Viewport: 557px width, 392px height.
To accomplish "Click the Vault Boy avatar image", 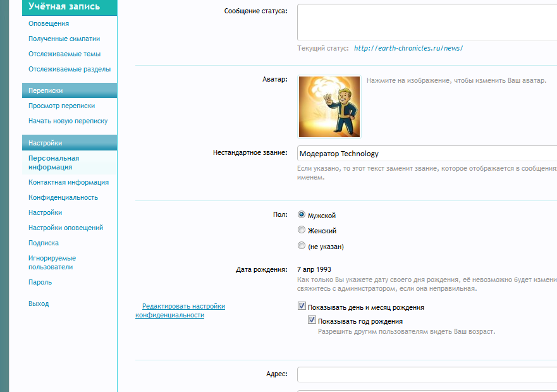I will pos(329,107).
